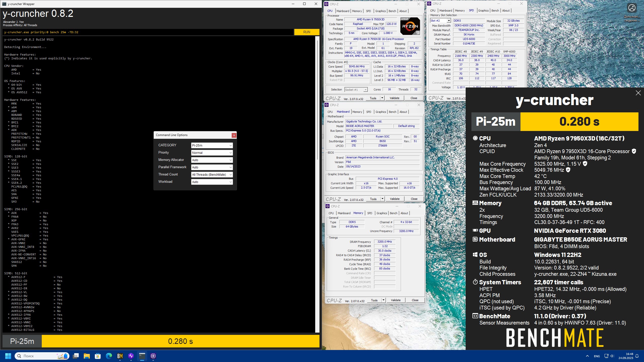Viewport: 644px width, 362px height.
Task: Open the CATEGORY dropdown showing Pi-25m
Action: pyautogui.click(x=212, y=145)
